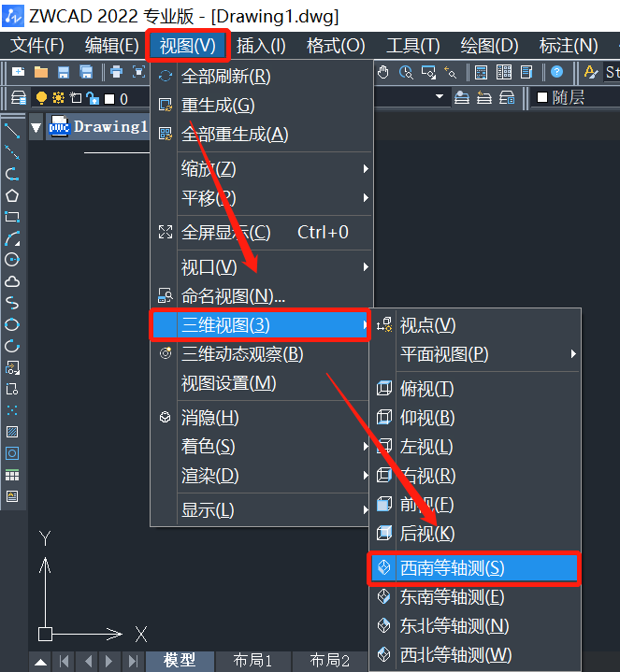Select the Multiline Text tool
Viewport: 620px width, 672px height.
(x=12, y=496)
